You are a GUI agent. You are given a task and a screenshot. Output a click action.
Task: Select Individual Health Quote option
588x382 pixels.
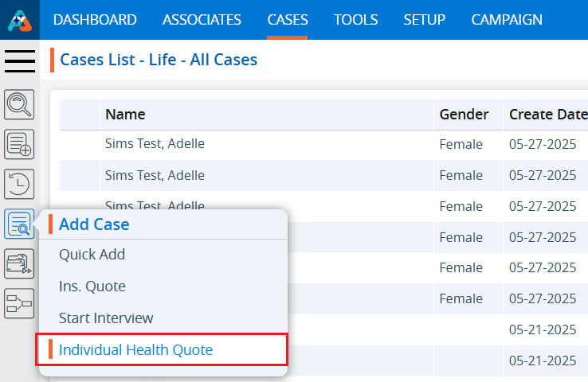135,350
